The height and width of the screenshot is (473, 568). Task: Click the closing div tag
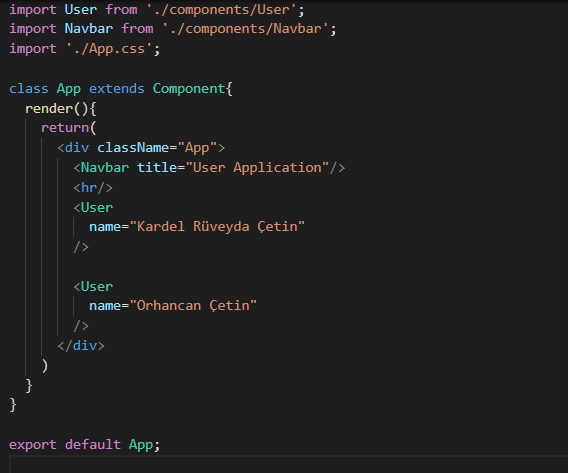click(81, 346)
